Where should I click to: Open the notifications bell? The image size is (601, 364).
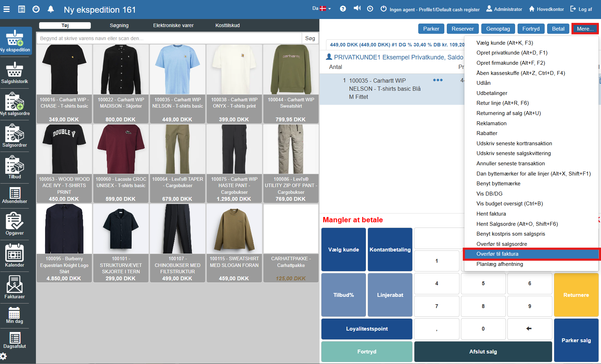pyautogui.click(x=51, y=9)
